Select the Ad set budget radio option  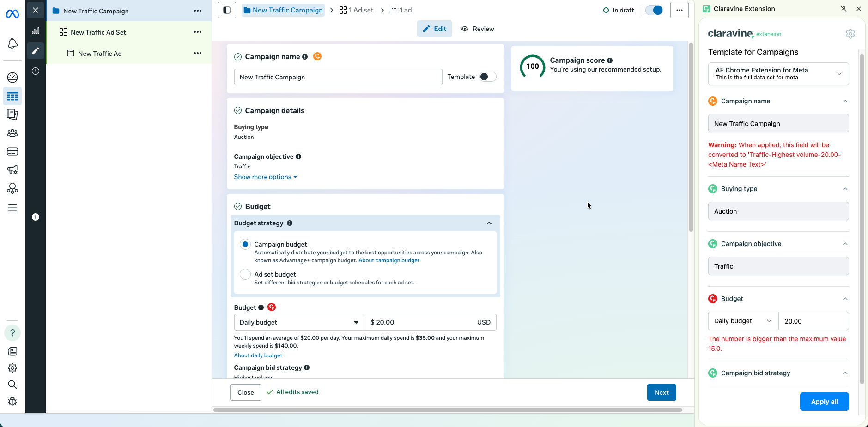pos(245,274)
